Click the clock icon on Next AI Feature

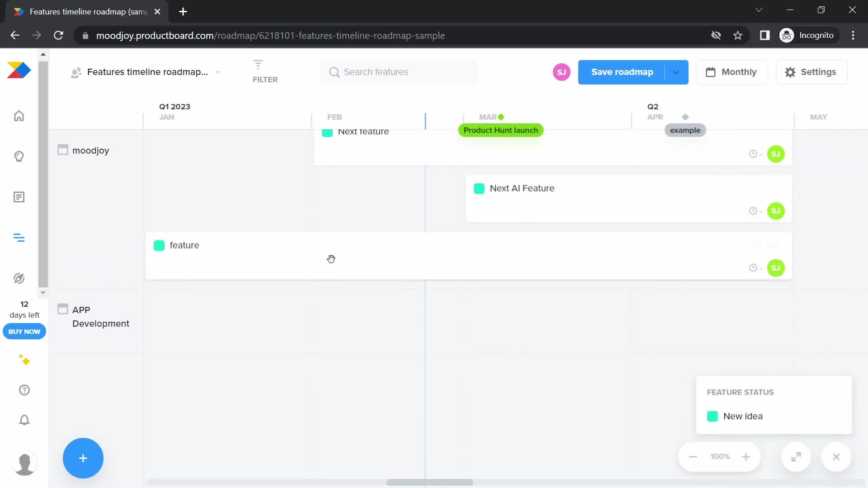pyautogui.click(x=753, y=211)
